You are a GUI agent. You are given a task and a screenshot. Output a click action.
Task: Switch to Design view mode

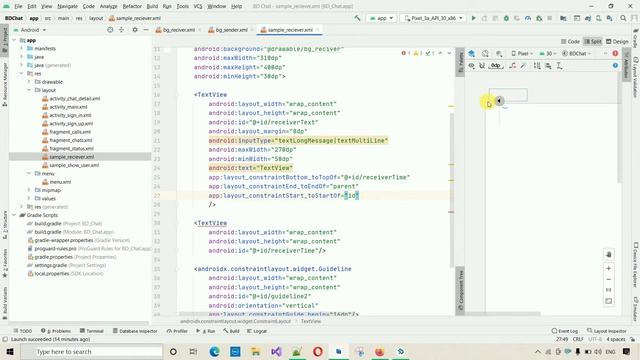pyautogui.click(x=617, y=41)
